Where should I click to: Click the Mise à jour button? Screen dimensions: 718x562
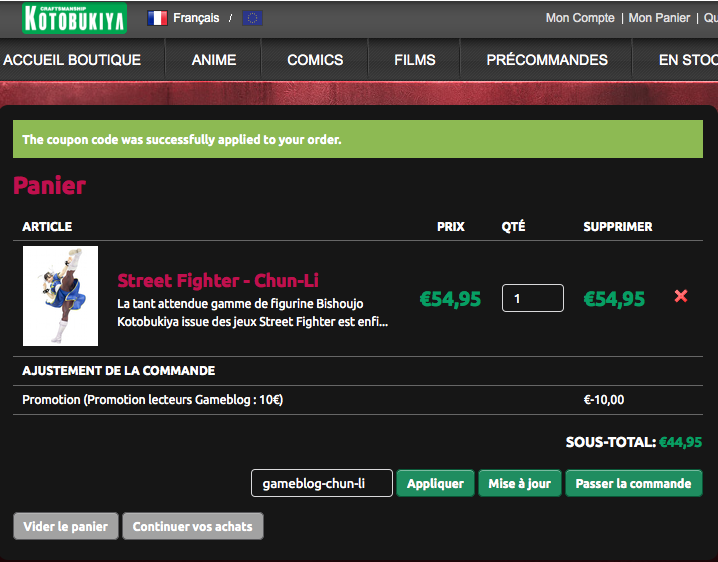click(x=520, y=483)
